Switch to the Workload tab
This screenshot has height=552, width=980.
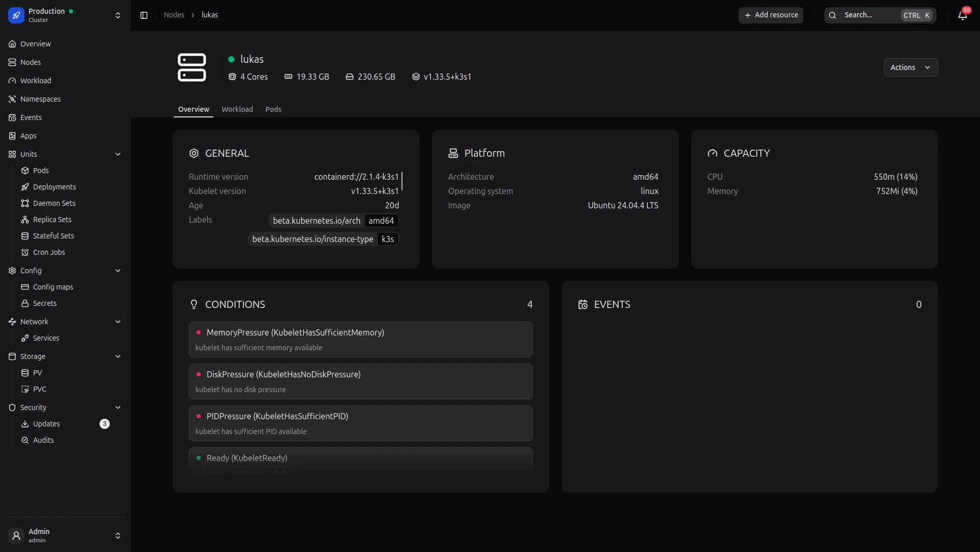pos(237,109)
